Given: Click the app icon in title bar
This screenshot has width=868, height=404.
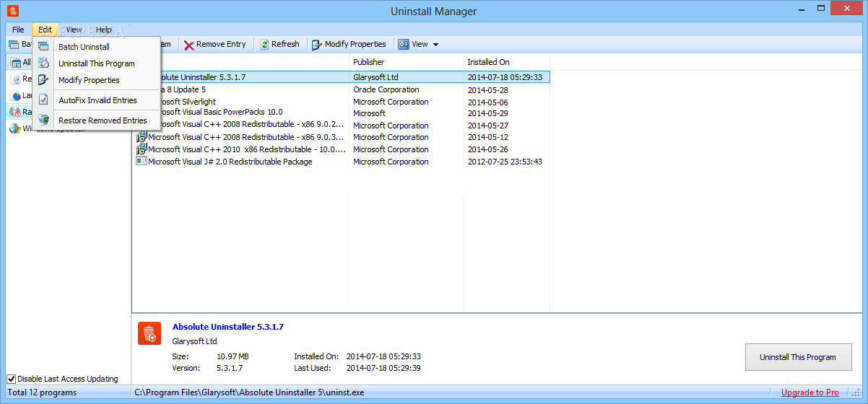Looking at the screenshot, I should [12, 12].
